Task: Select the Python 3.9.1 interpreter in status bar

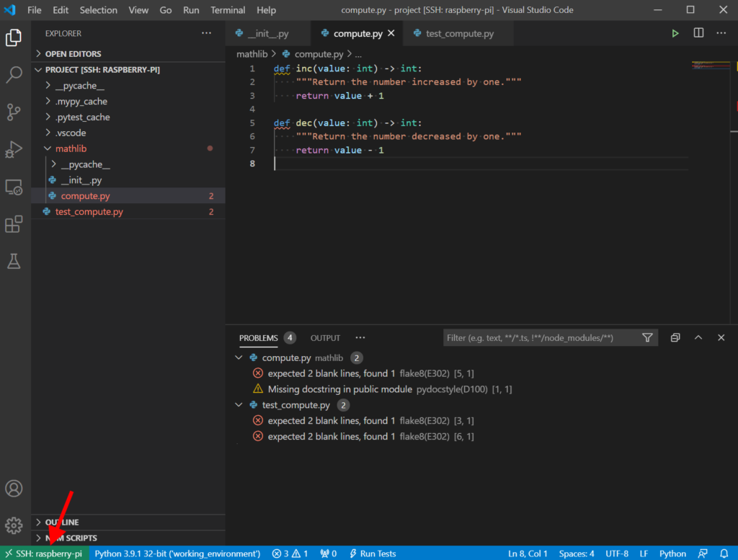Action: point(176,554)
